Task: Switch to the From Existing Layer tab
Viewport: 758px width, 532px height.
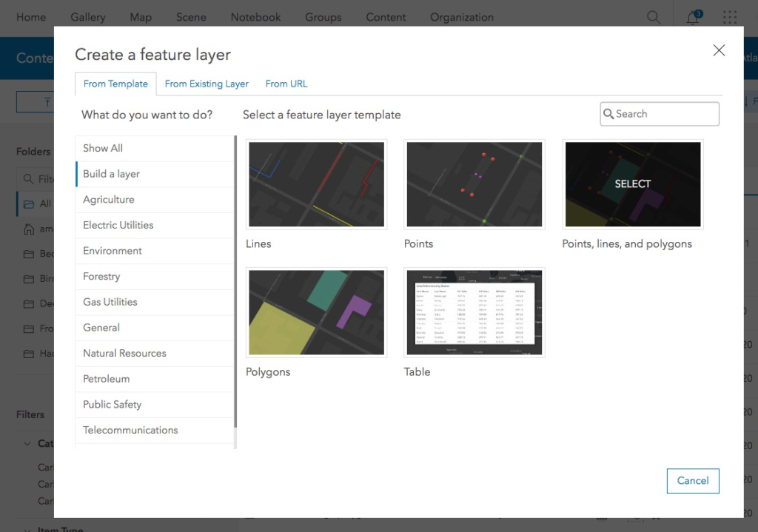Action: pyautogui.click(x=207, y=84)
